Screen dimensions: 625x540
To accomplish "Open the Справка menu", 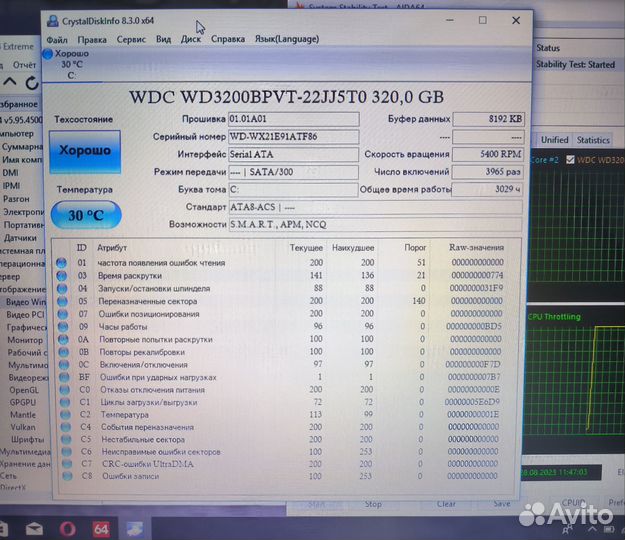I will pyautogui.click(x=228, y=39).
